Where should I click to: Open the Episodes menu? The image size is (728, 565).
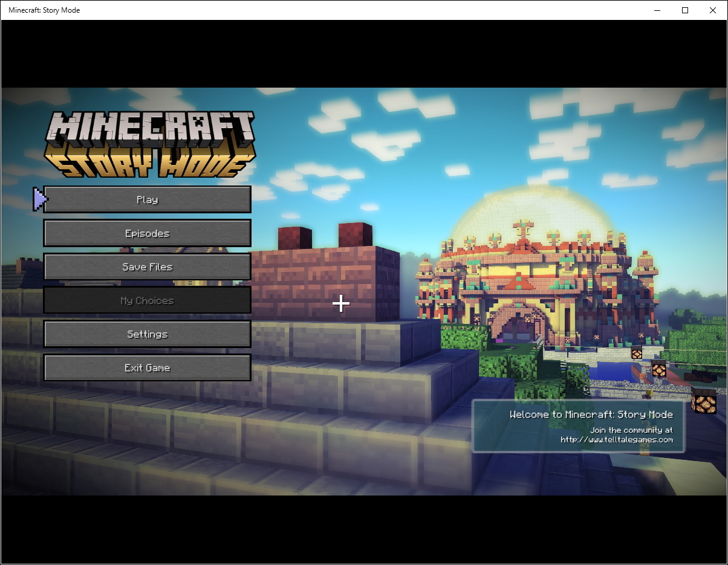click(147, 233)
